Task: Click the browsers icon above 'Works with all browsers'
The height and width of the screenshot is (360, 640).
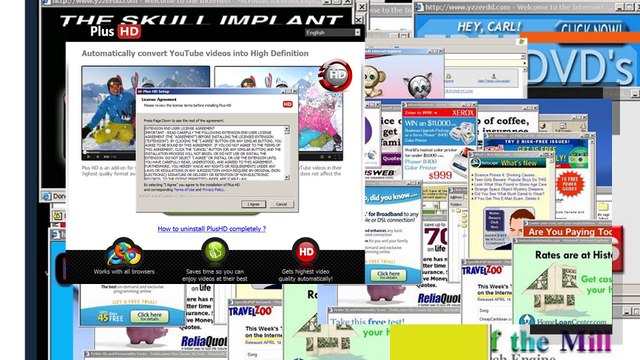Action: 124,253
